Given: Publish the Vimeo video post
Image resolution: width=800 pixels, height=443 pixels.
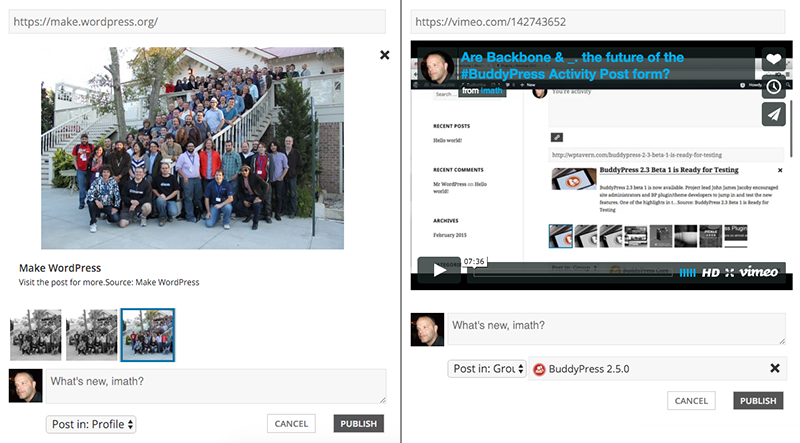Looking at the screenshot, I should click(x=758, y=401).
